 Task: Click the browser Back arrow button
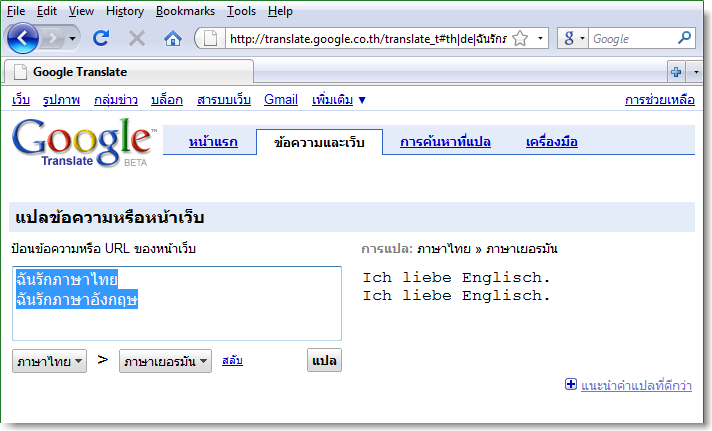click(22, 38)
